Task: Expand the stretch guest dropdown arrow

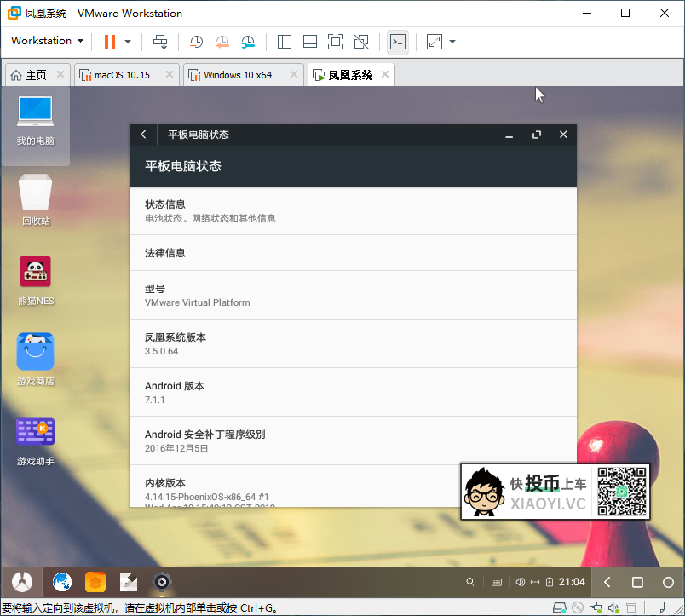Action: [452, 42]
